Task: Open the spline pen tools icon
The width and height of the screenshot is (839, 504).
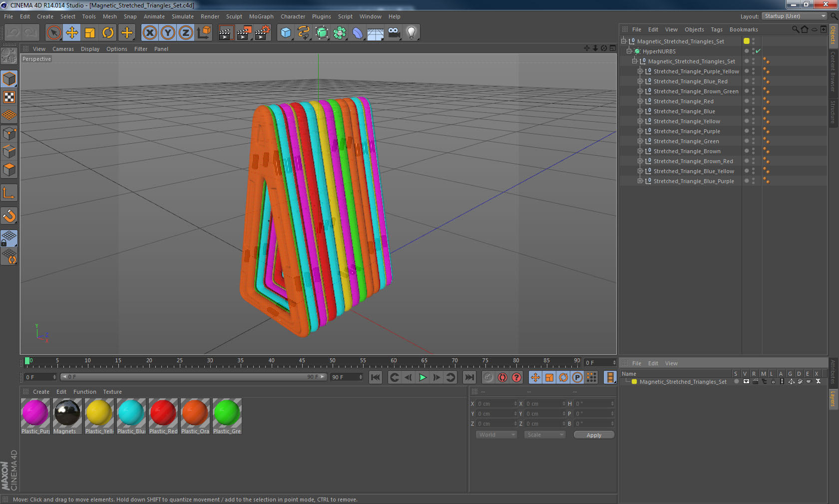Action: [304, 33]
